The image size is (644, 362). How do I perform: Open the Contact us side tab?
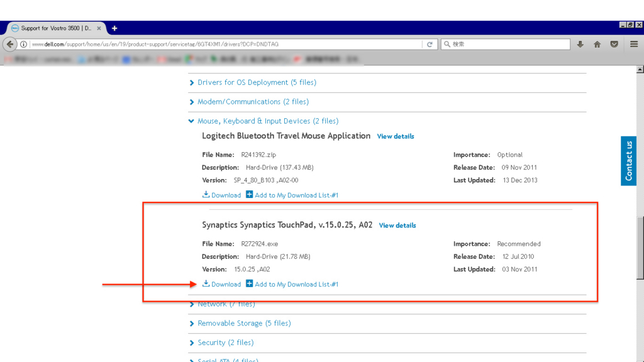click(628, 161)
